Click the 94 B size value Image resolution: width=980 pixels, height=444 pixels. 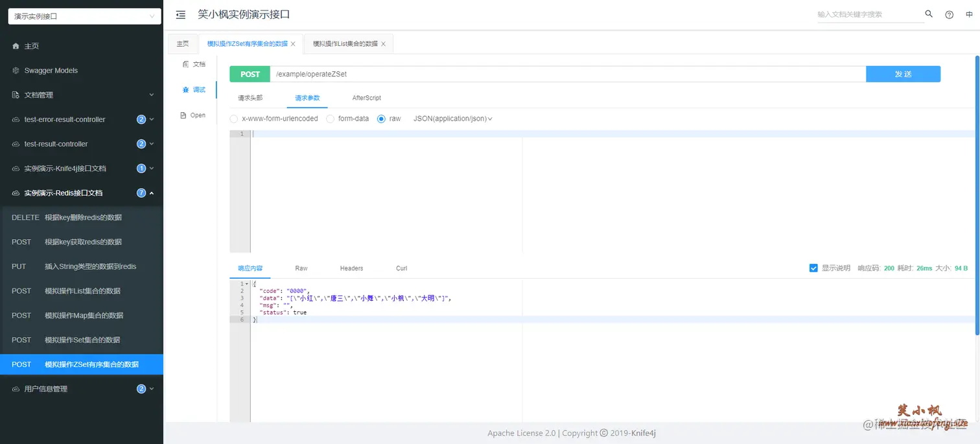[961, 268]
